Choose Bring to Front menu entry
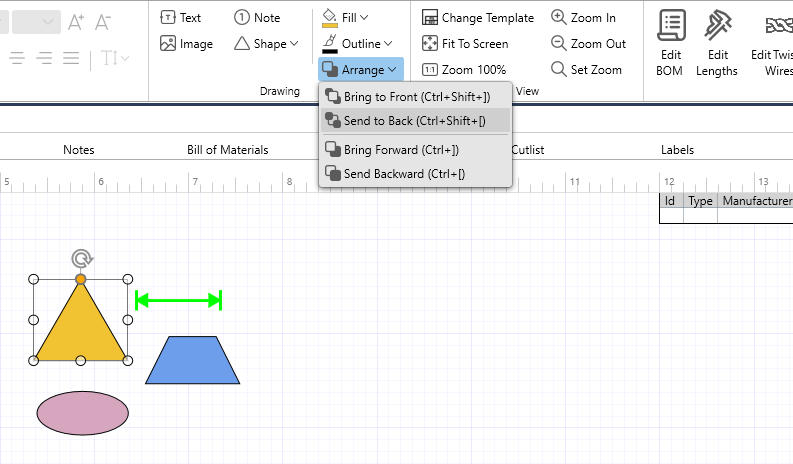The image size is (793, 464). pyautogui.click(x=415, y=97)
